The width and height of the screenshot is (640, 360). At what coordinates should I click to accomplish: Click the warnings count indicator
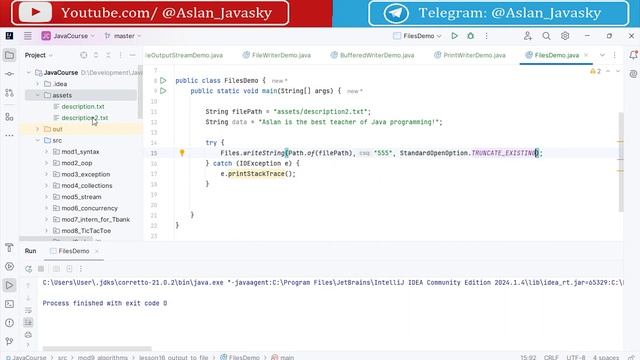point(595,71)
